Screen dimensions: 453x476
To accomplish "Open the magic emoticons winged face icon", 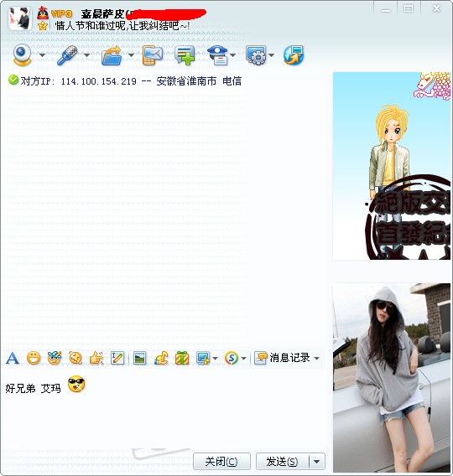I will click(x=55, y=358).
